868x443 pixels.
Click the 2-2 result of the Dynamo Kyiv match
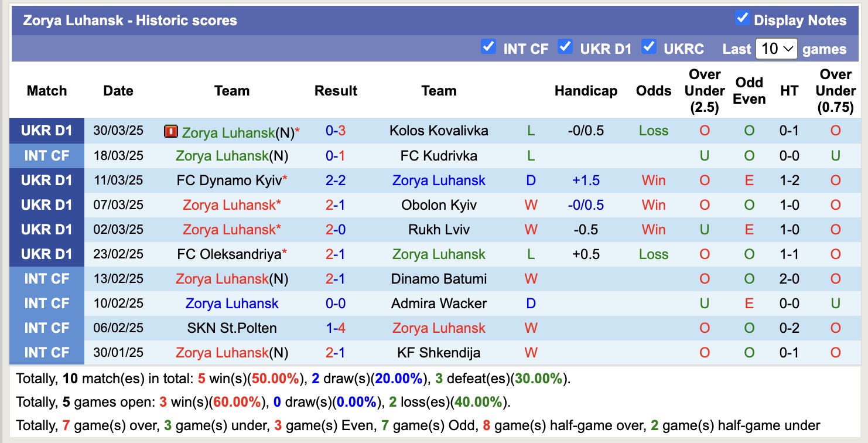coord(335,180)
